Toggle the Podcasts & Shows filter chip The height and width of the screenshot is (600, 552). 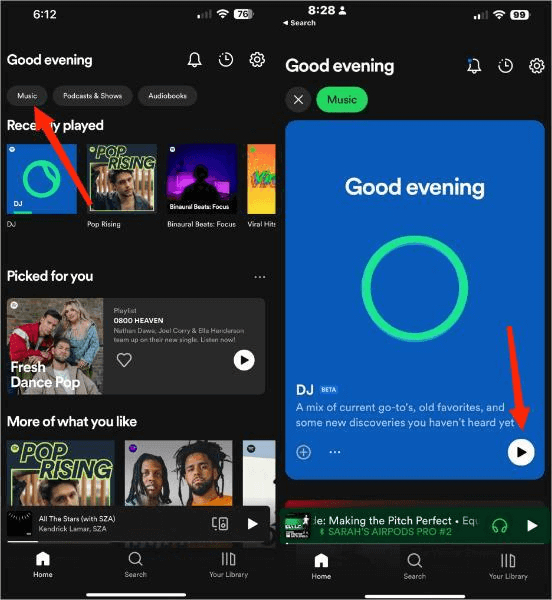93,96
